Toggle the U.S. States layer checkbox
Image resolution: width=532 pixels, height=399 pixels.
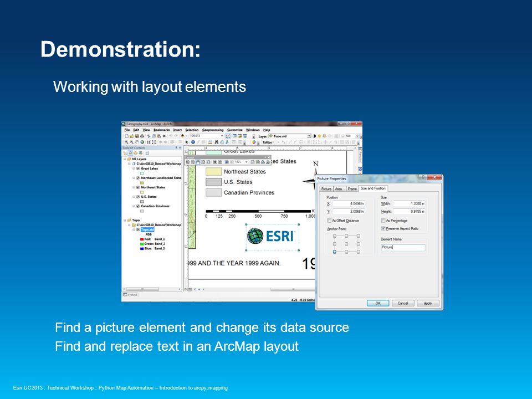pyautogui.click(x=138, y=197)
